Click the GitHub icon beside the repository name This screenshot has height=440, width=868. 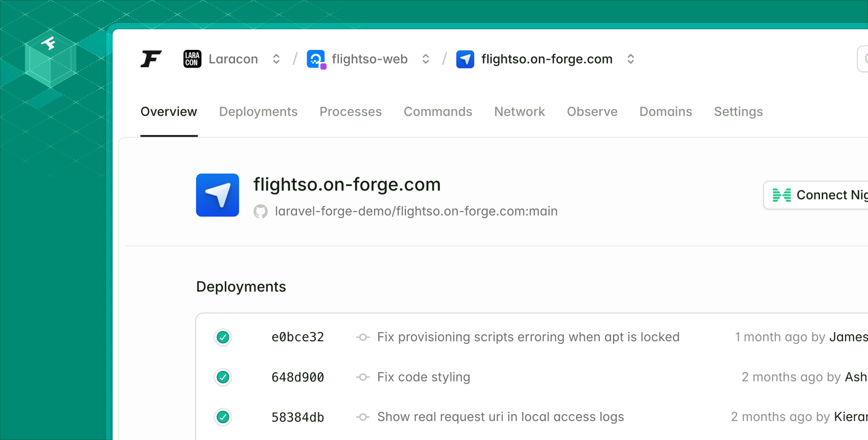[261, 211]
